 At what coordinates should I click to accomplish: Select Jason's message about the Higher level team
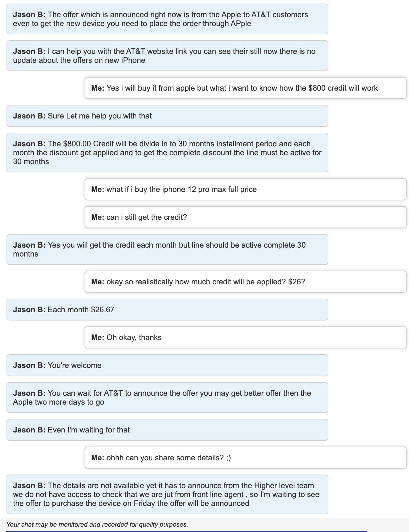tap(167, 494)
